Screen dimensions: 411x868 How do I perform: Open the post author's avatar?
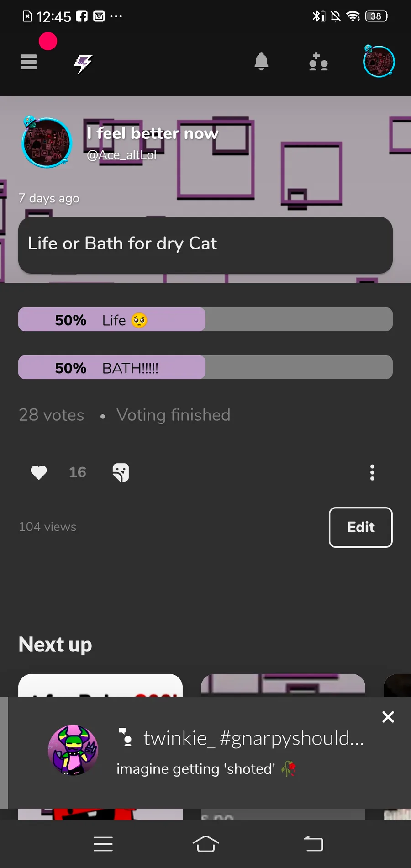tap(47, 142)
